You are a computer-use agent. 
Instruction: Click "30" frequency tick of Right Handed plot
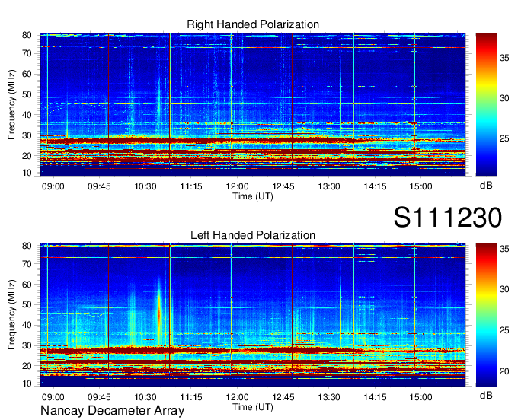[x=27, y=135]
